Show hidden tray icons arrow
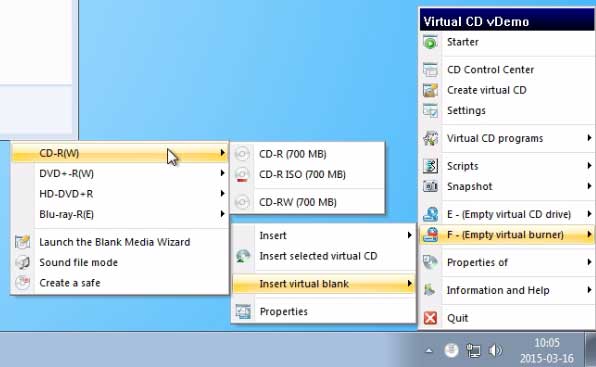The image size is (596, 367). point(429,350)
